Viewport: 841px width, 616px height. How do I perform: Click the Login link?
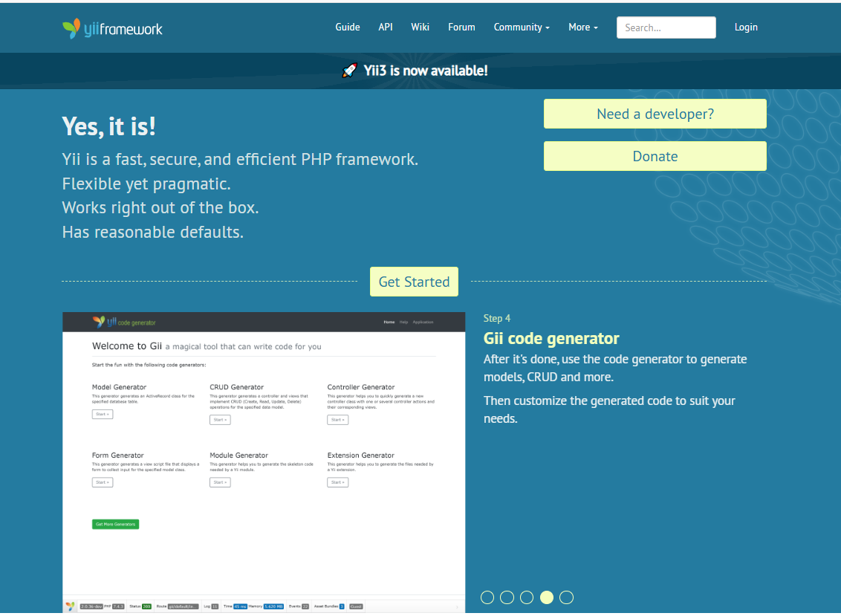coord(746,27)
